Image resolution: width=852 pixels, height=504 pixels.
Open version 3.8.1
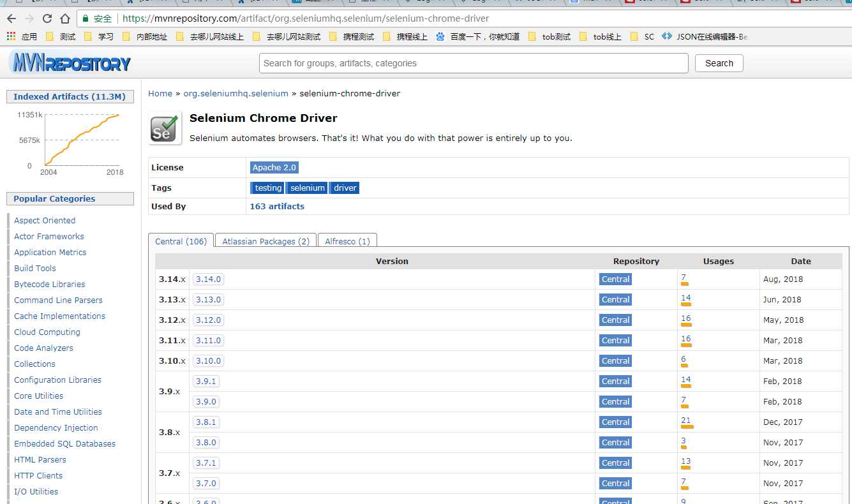(x=206, y=422)
